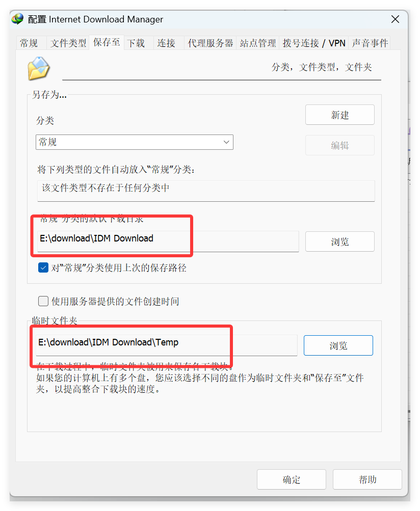The width and height of the screenshot is (420, 511).
Task: Go to the 连接 tab
Action: (166, 43)
